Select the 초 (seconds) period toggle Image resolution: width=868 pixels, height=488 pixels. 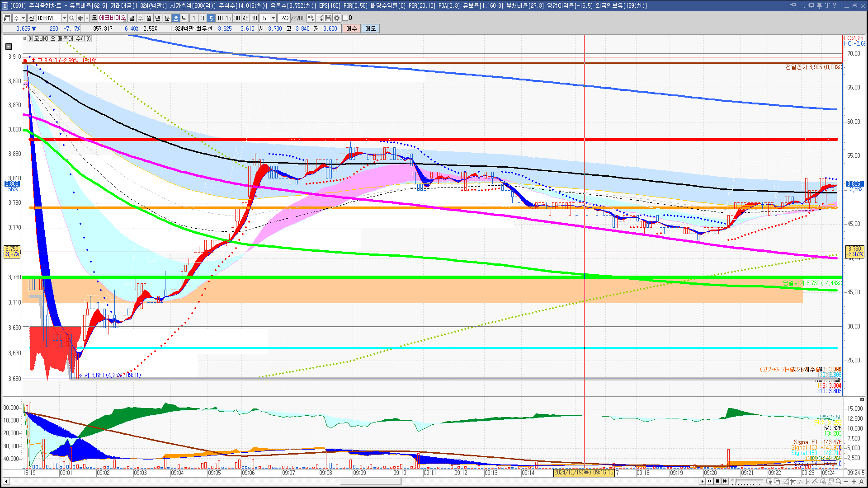click(x=176, y=18)
